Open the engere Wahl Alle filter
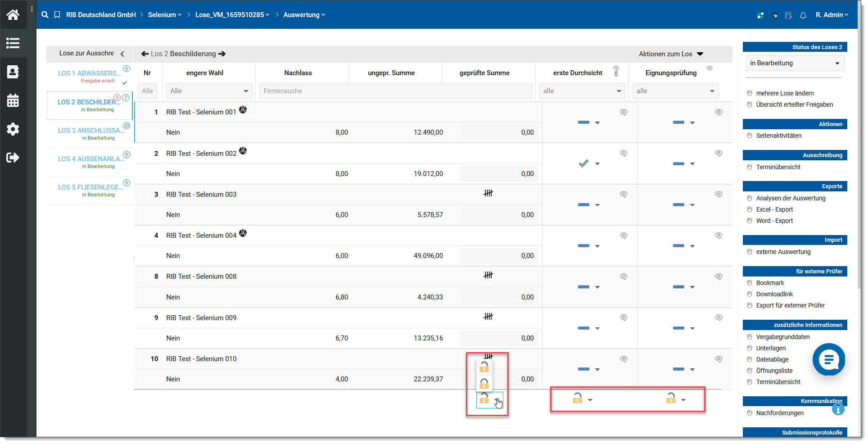 coord(209,91)
